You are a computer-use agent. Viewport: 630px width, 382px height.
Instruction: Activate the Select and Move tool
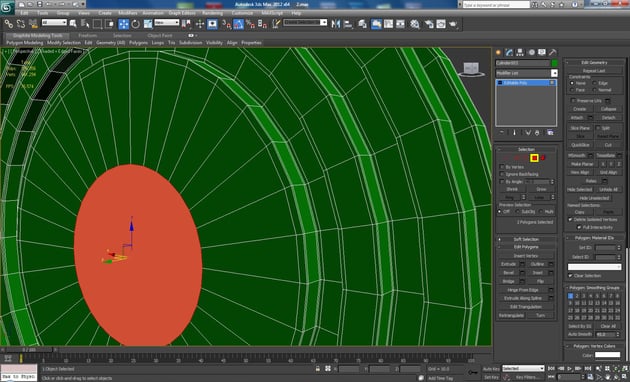(x=123, y=24)
